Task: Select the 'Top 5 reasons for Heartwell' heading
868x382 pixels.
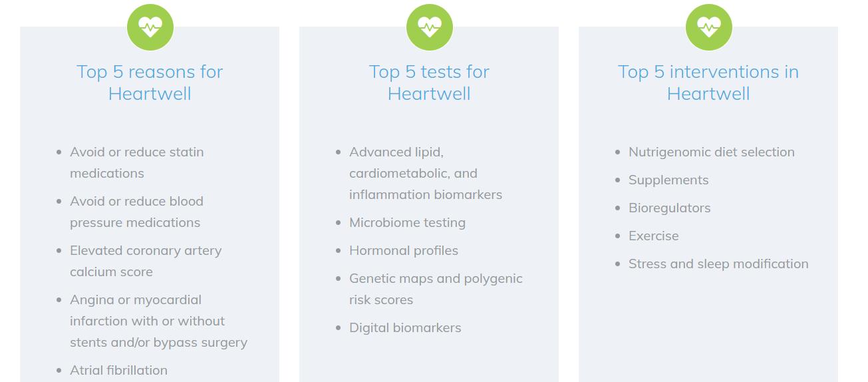Action: pyautogui.click(x=150, y=83)
